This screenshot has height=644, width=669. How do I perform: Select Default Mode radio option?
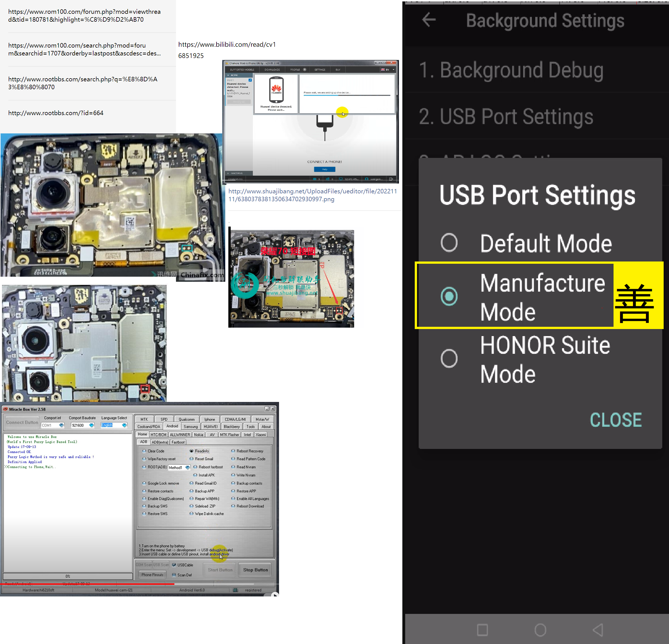[449, 243]
